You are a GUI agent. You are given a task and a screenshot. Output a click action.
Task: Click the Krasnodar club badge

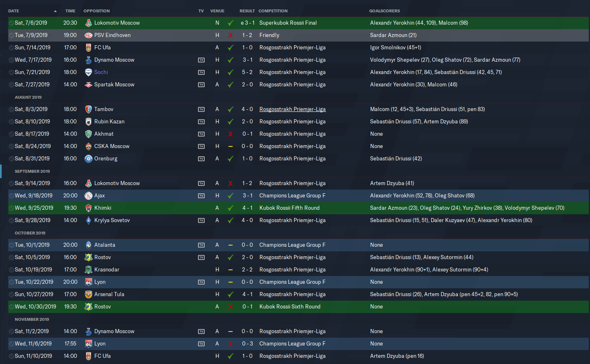click(88, 270)
